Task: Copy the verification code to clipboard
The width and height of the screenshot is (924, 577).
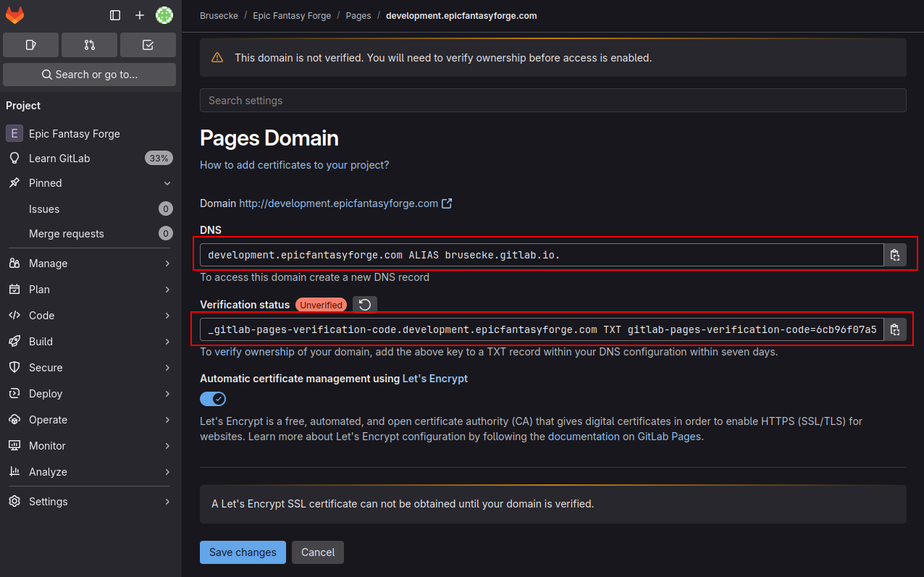Action: point(895,330)
